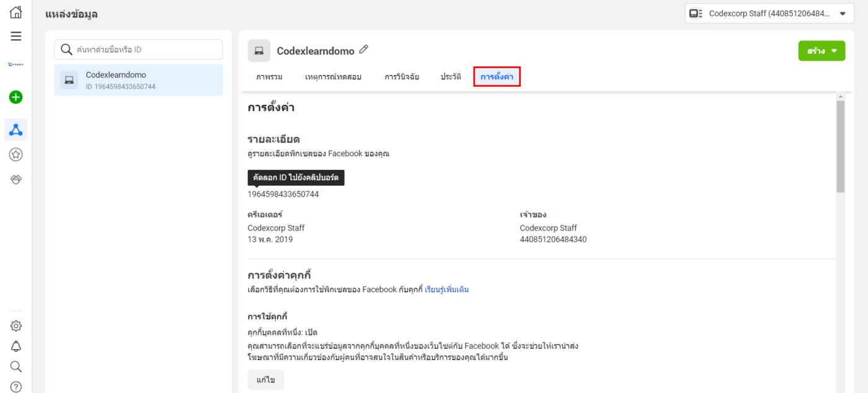The width and height of the screenshot is (868, 393).
Task: Switch to the ภาพรวม tab
Action: coord(269,77)
